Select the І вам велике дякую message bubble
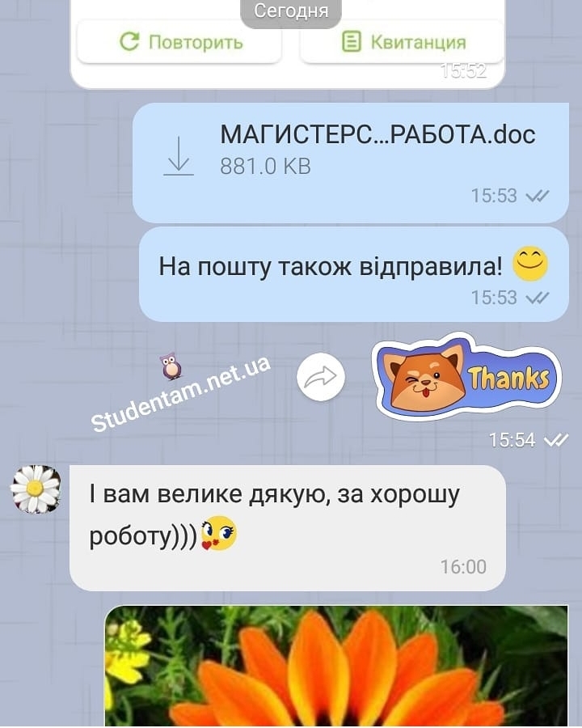The width and height of the screenshot is (582, 728). click(x=287, y=528)
